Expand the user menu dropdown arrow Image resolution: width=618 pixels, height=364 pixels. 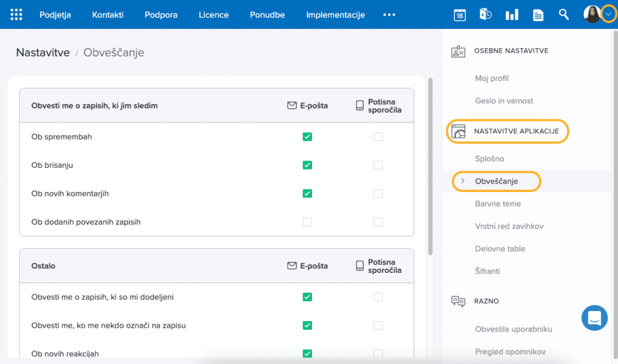point(608,14)
